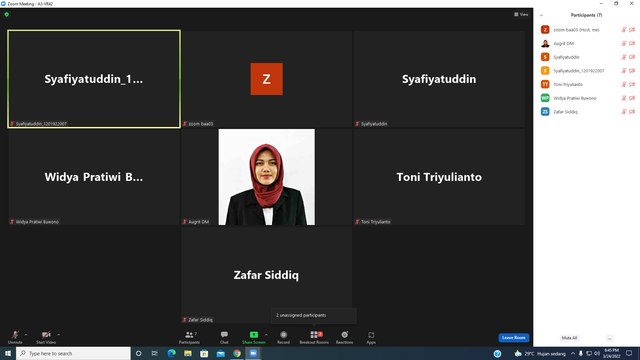Open the Zoom Apps button

(371, 337)
